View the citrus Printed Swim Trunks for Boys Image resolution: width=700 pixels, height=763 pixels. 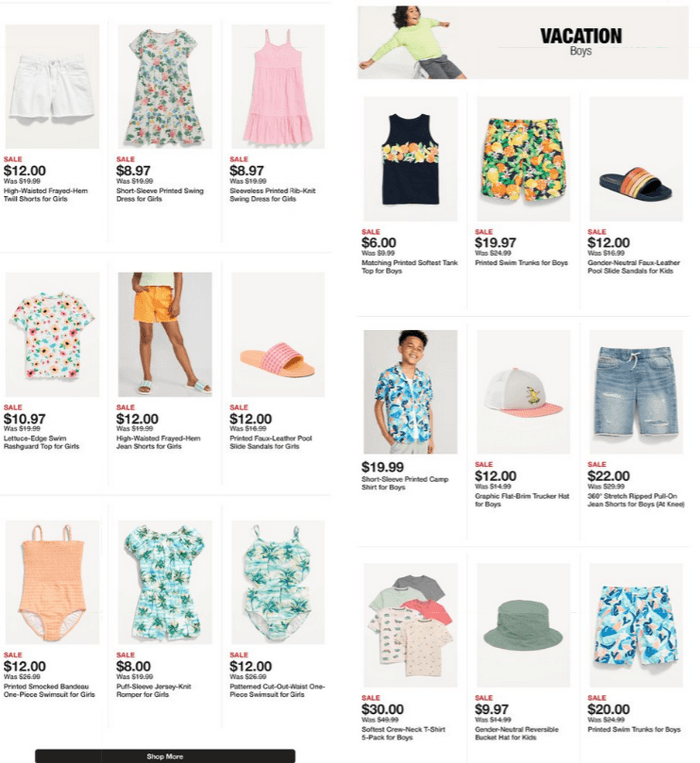523,159
